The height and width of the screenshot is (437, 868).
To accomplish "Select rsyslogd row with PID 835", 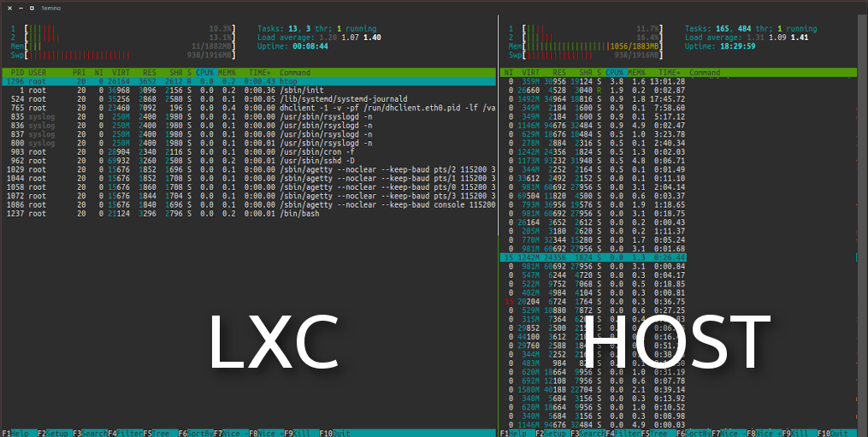I will pyautogui.click(x=249, y=117).
